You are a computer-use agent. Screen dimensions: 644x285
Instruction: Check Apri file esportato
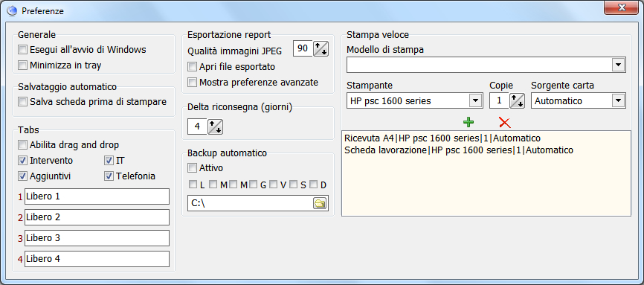(192, 67)
